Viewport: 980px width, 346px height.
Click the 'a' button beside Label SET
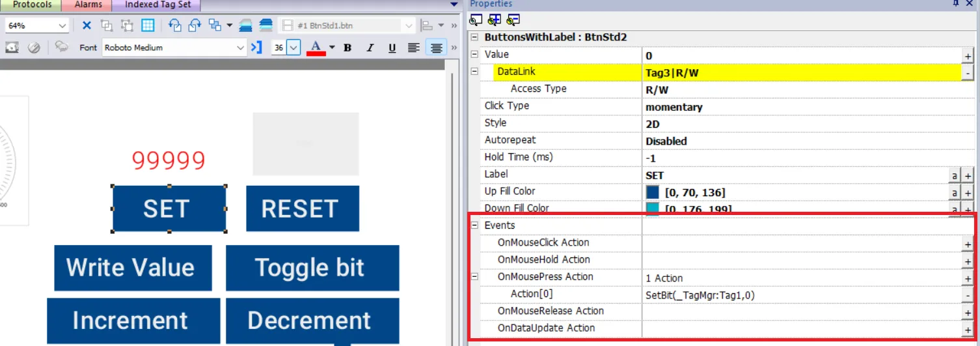tap(955, 176)
